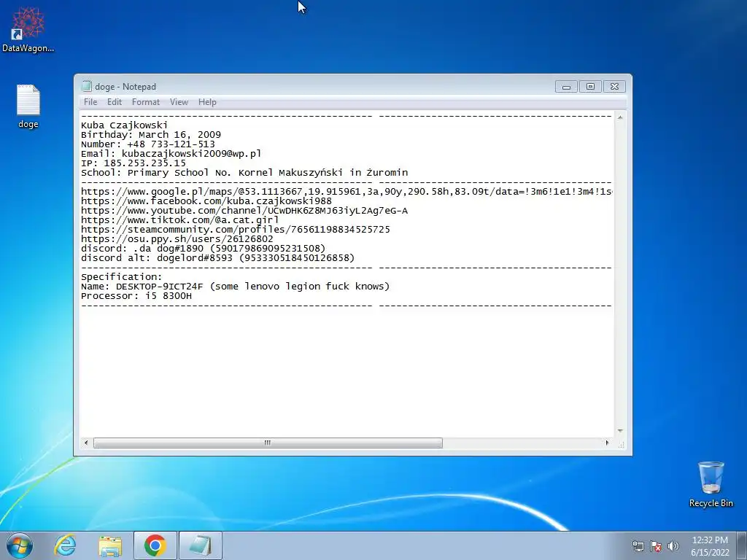The image size is (747, 560).
Task: Minimize the doge Notepad window
Action: 566,87
